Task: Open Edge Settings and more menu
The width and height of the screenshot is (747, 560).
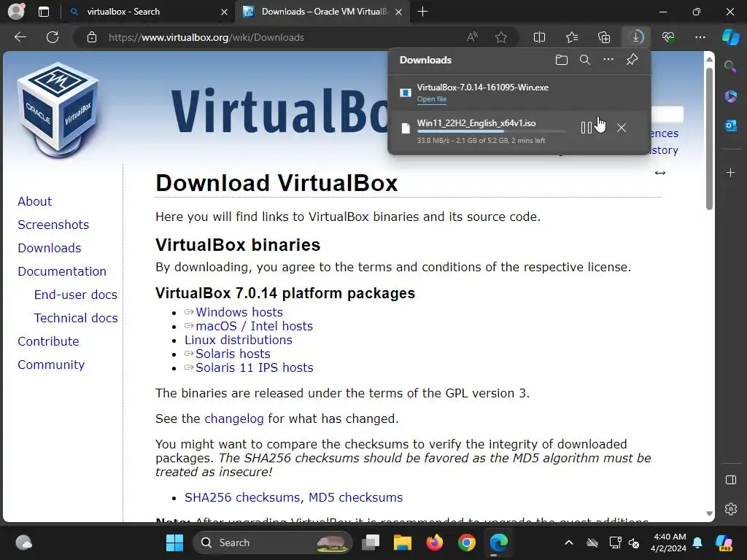Action: [700, 37]
